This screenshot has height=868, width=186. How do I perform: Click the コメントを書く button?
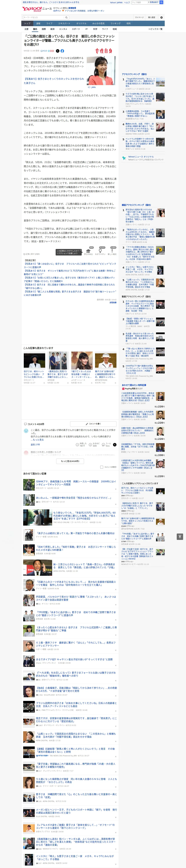93,424
